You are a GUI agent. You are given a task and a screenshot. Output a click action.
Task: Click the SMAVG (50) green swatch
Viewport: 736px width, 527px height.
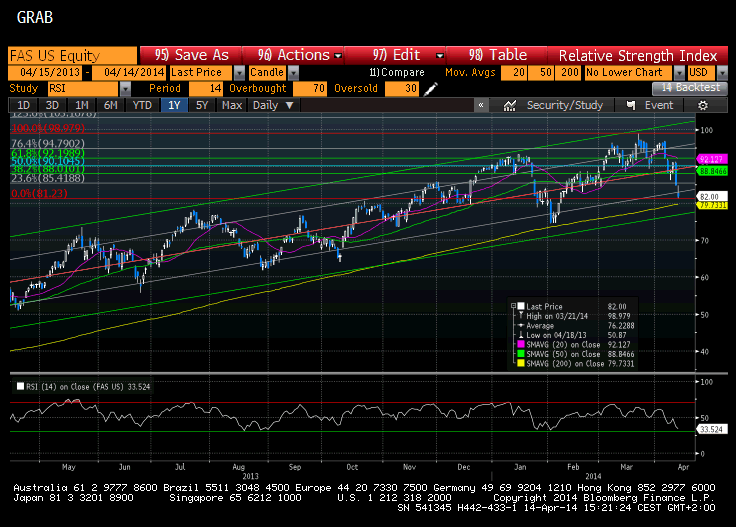(x=521, y=354)
